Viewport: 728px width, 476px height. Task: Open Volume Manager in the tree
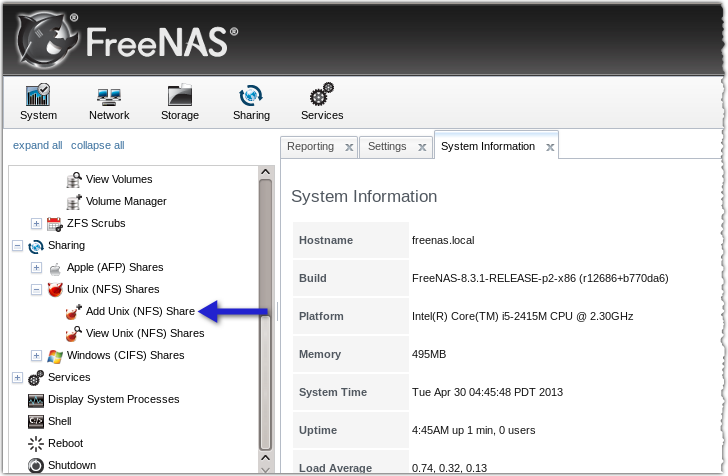click(x=126, y=202)
